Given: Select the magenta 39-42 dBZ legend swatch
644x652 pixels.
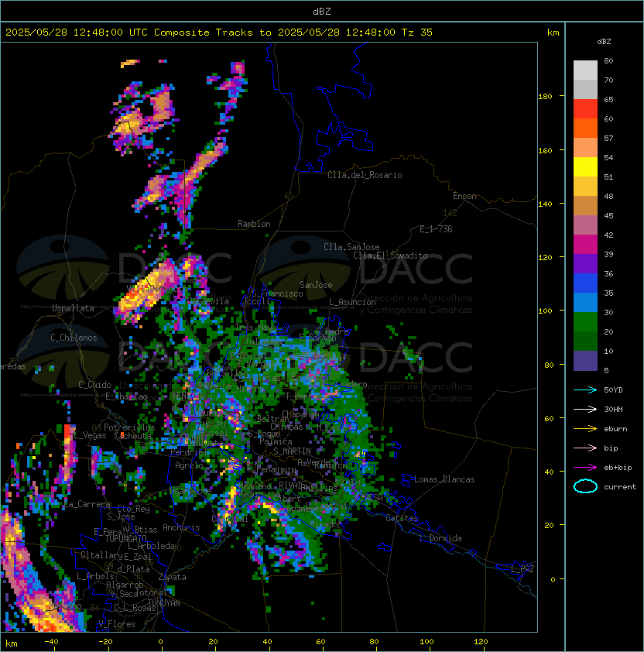Looking at the screenshot, I should pyautogui.click(x=585, y=245).
